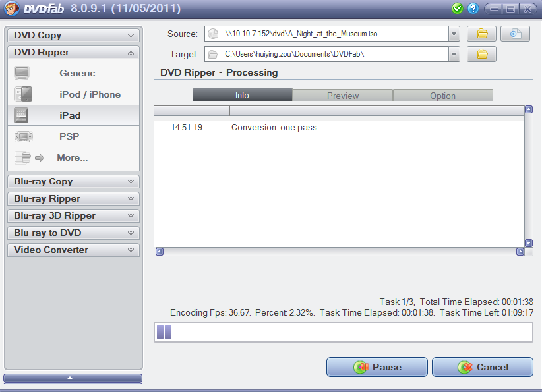
Task: Switch to the Option tab
Action: (x=443, y=96)
